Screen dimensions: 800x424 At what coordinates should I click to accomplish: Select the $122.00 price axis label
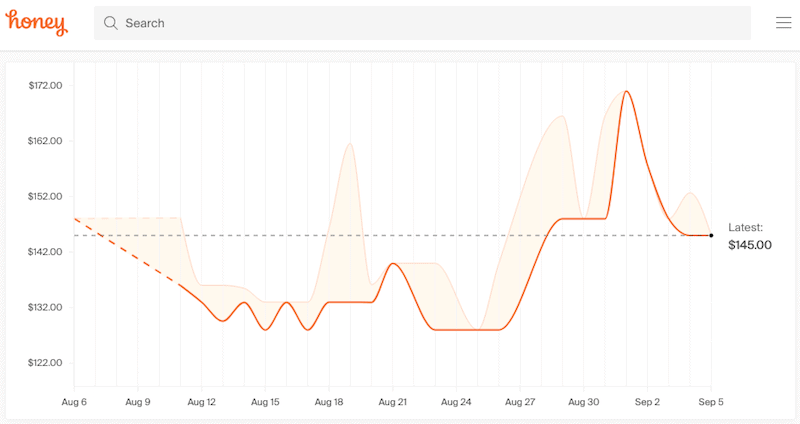[x=45, y=363]
